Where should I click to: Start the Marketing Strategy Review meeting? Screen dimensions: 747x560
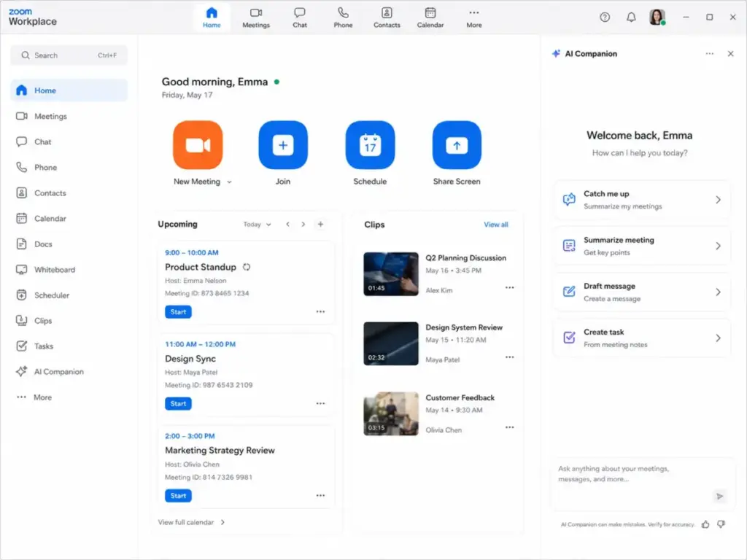click(178, 496)
